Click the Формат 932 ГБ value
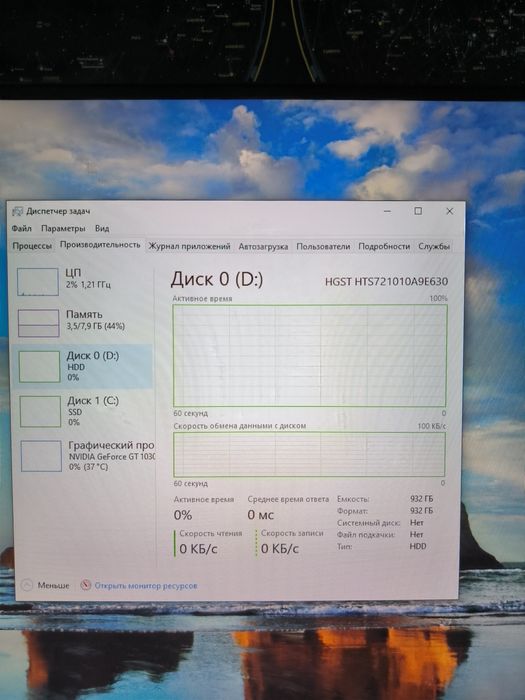Viewport: 525px width, 700px height. tap(421, 510)
